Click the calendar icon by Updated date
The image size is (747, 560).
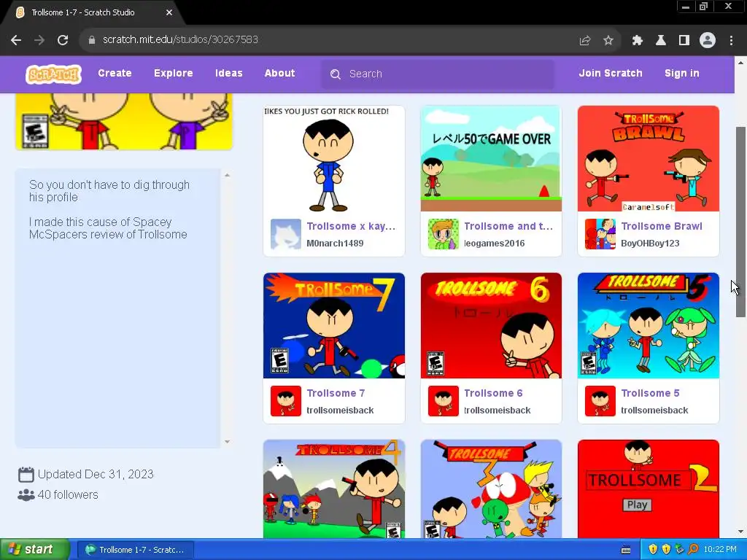26,474
